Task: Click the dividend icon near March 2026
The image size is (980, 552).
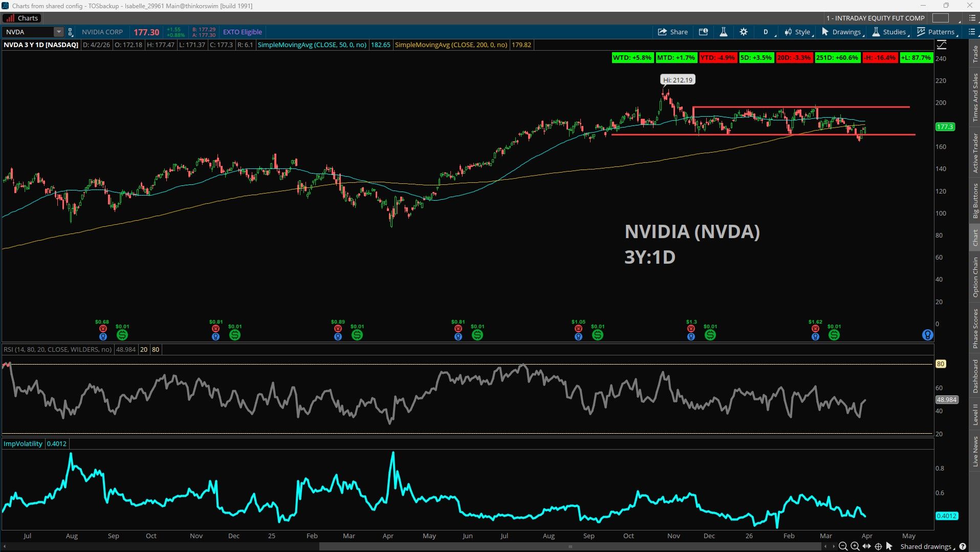Action: [834, 335]
